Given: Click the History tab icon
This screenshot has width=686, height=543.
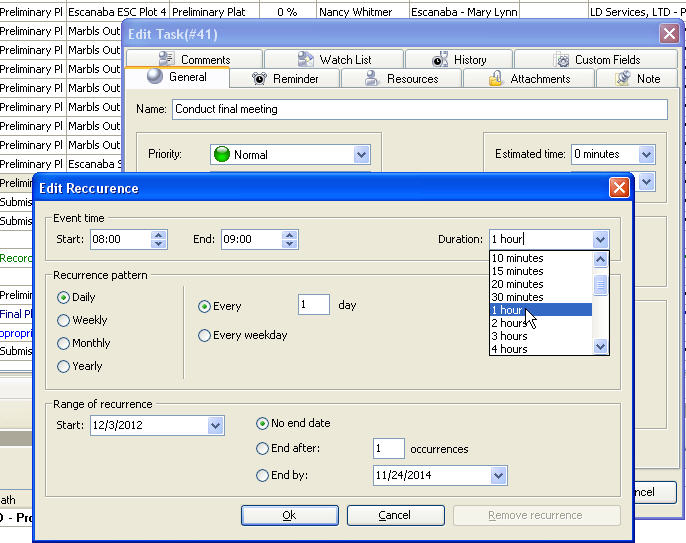Looking at the screenshot, I should pyautogui.click(x=437, y=60).
